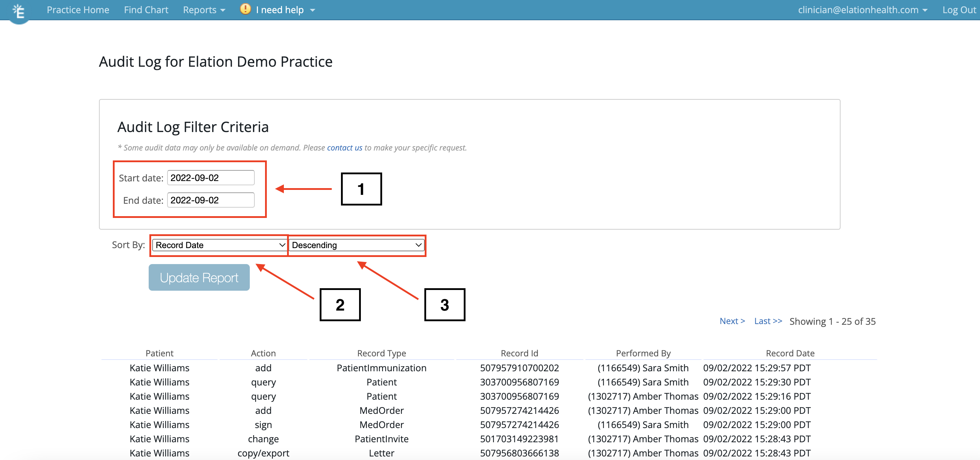Open clinician@elationhealth.com account menu
The height and width of the screenshot is (460, 980).
tap(863, 10)
